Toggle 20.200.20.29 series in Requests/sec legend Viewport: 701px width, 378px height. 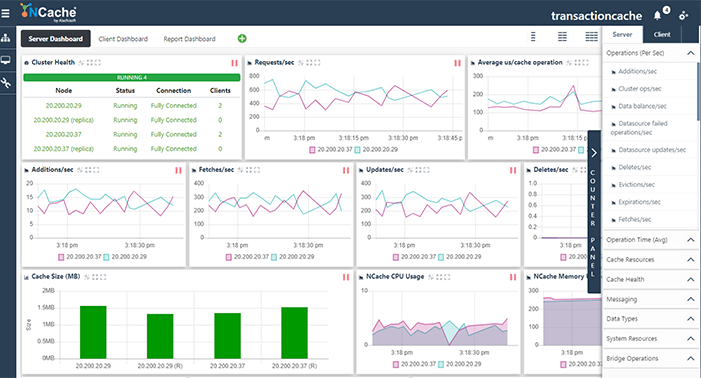point(376,150)
